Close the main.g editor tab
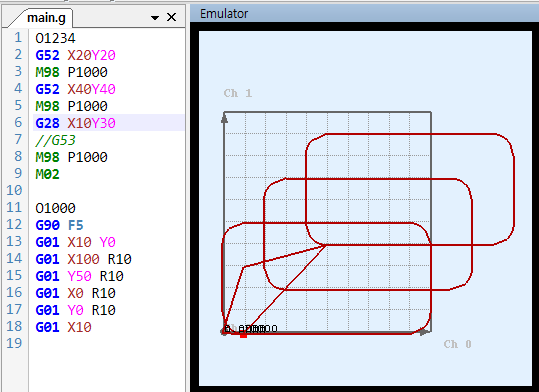The height and width of the screenshot is (392, 539). tap(171, 17)
